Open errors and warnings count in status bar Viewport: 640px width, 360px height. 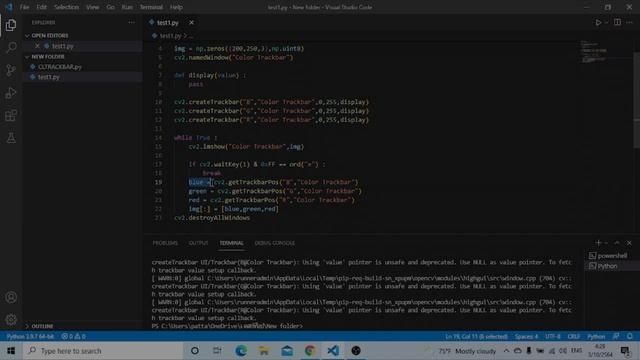click(73, 336)
